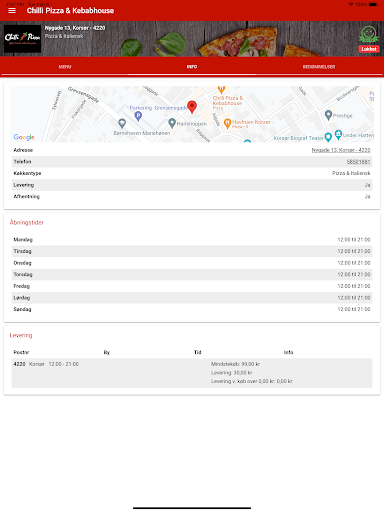Open the hamburger menu icon
The height and width of the screenshot is (512, 384).
(x=12, y=11)
